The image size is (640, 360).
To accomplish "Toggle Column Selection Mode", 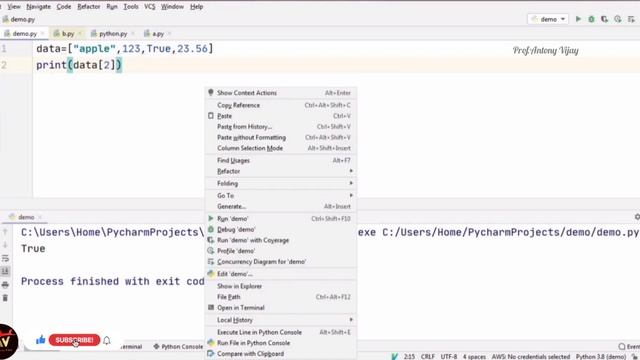I will click(x=280, y=148).
